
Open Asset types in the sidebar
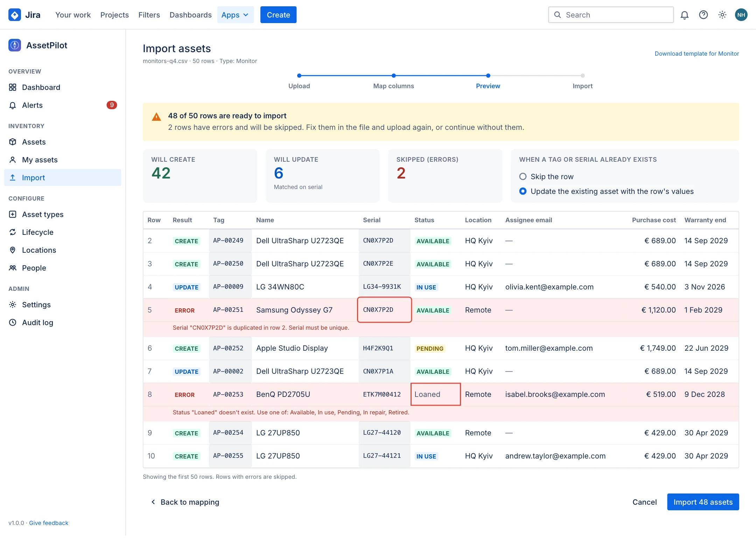tap(63, 214)
